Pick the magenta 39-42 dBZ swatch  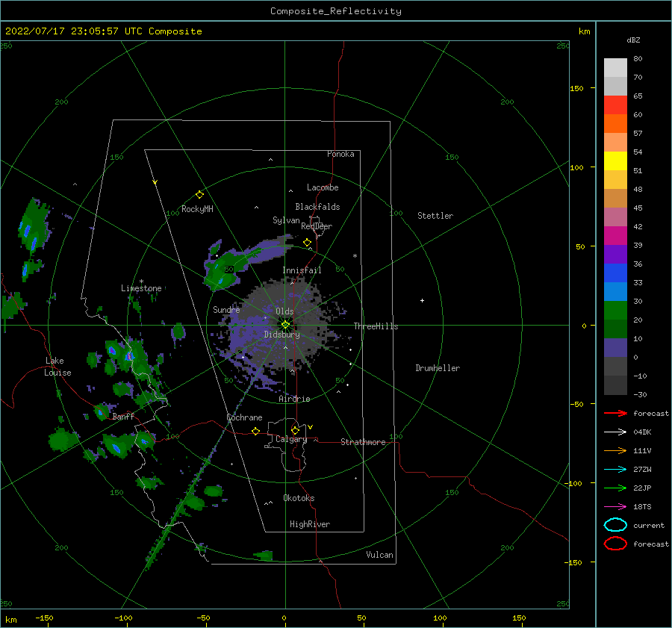(x=615, y=236)
